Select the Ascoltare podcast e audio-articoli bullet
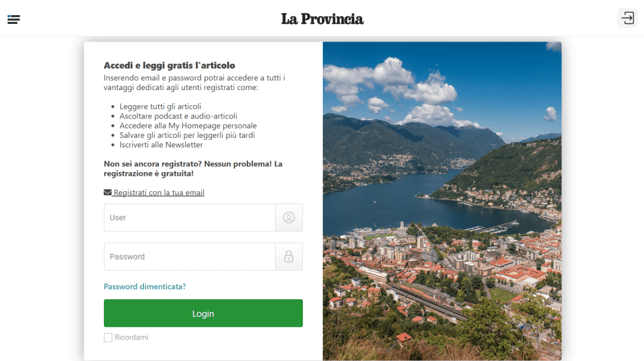The height and width of the screenshot is (361, 644). click(178, 116)
